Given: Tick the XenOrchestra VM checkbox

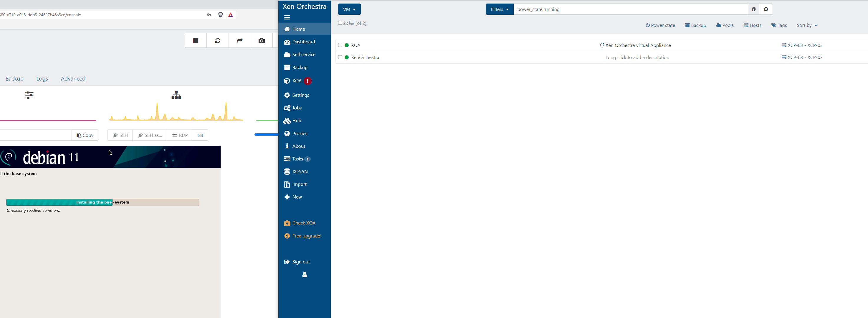Looking at the screenshot, I should (x=340, y=57).
